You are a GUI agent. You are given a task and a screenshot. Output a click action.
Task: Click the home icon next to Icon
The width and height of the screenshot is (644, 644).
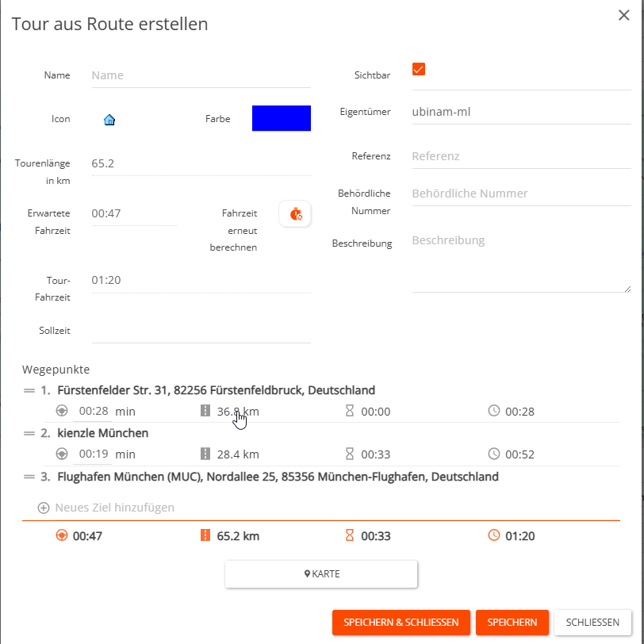click(109, 120)
